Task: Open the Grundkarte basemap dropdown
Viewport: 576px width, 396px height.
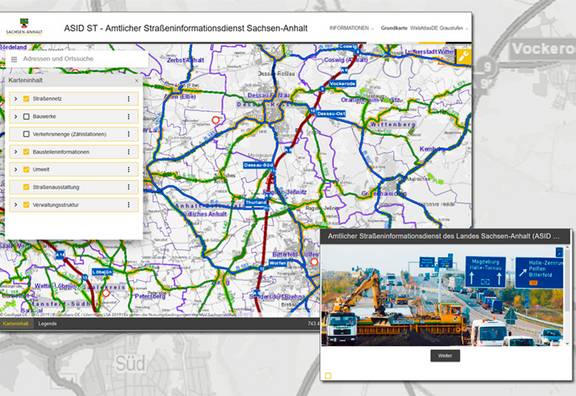Action: point(425,28)
